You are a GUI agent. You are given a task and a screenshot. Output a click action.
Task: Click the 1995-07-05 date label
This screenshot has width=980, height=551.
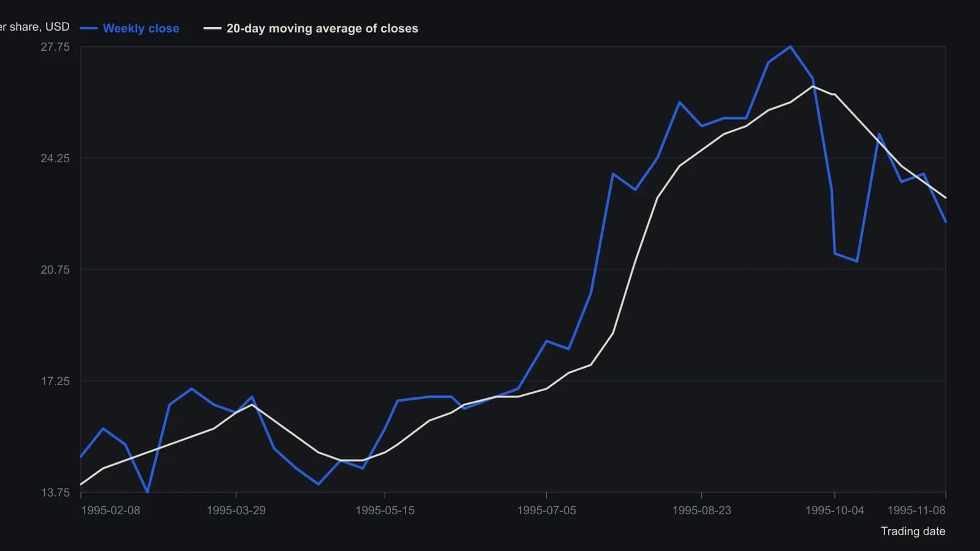pyautogui.click(x=546, y=511)
